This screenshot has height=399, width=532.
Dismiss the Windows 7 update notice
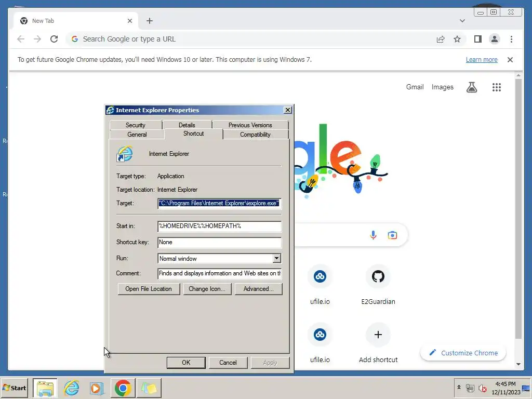[510, 60]
